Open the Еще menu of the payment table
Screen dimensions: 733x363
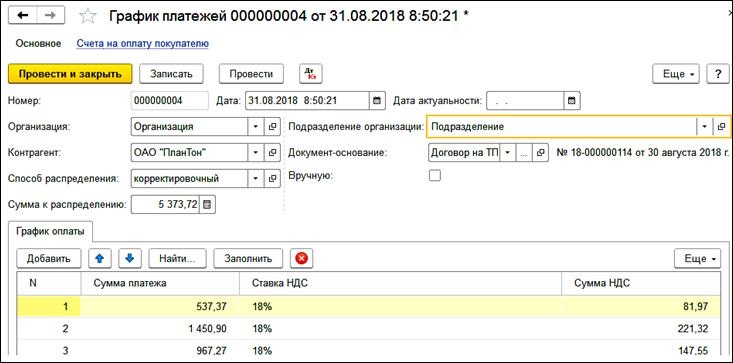point(697,258)
